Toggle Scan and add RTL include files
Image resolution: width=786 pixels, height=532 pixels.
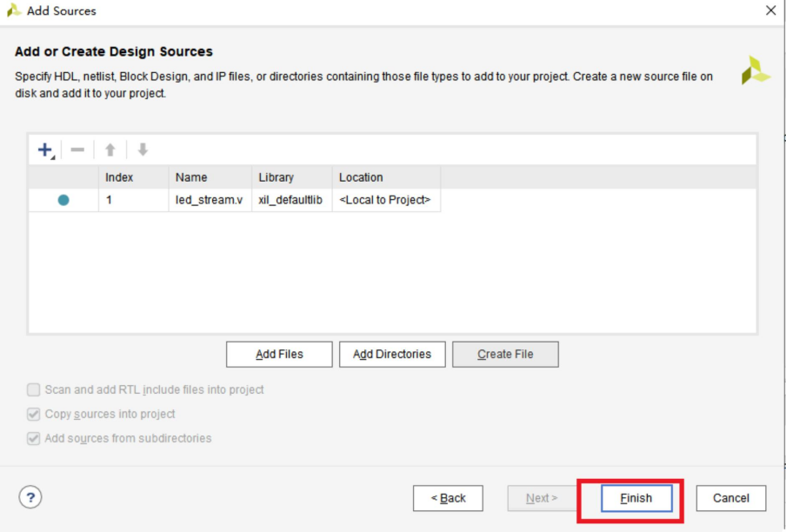pyautogui.click(x=34, y=389)
